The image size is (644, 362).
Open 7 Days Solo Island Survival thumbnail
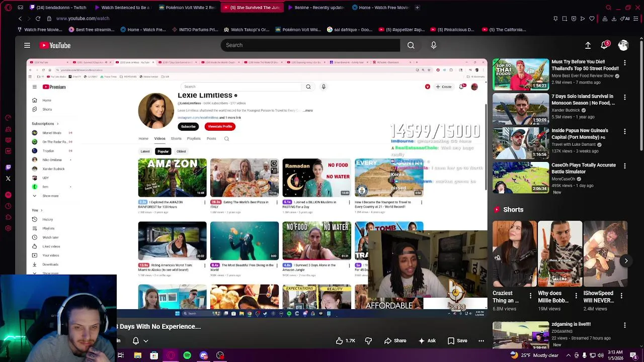click(x=521, y=109)
